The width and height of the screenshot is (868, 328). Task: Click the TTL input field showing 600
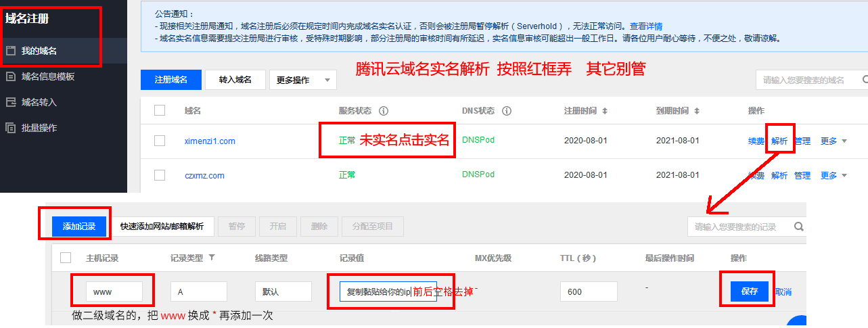589,291
